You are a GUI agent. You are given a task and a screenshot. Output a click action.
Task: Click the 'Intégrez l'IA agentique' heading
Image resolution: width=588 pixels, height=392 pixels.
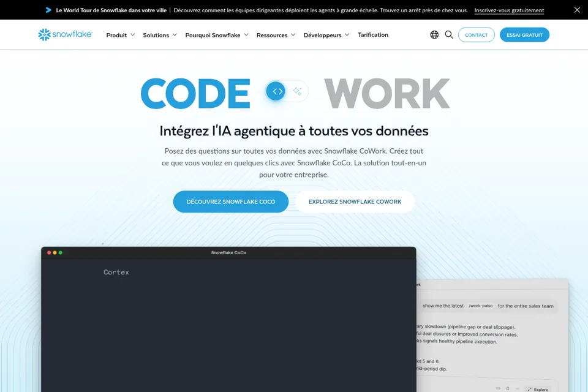[x=294, y=131]
